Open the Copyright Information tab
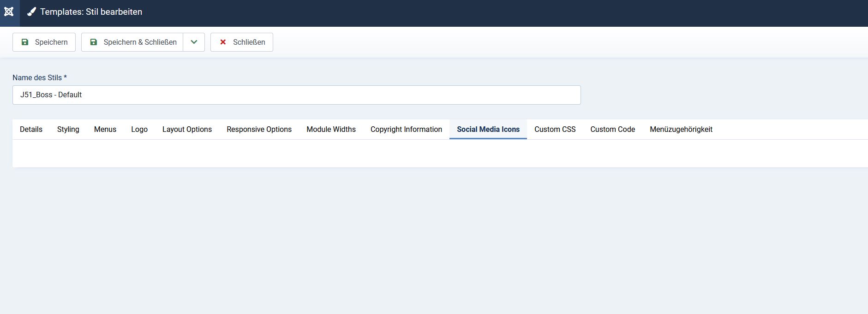This screenshot has height=314, width=868. tap(406, 130)
